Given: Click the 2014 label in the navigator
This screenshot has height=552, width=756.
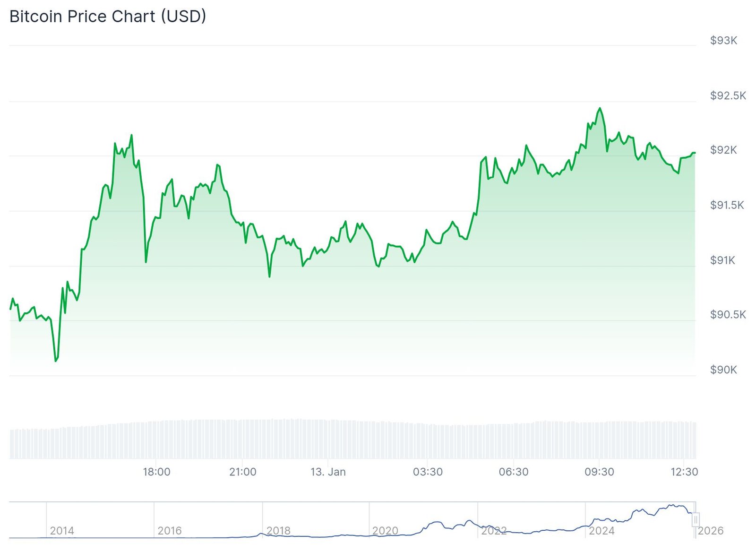Looking at the screenshot, I should (62, 531).
